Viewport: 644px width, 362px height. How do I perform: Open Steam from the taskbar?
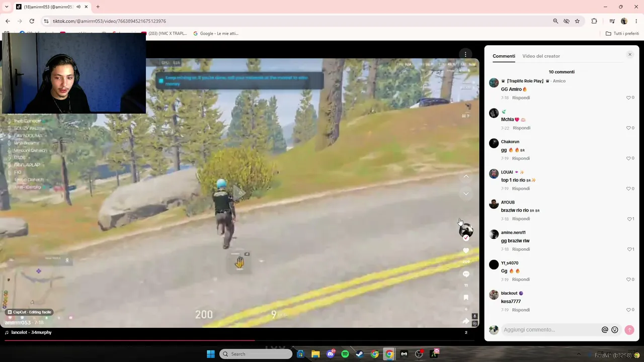click(360, 354)
